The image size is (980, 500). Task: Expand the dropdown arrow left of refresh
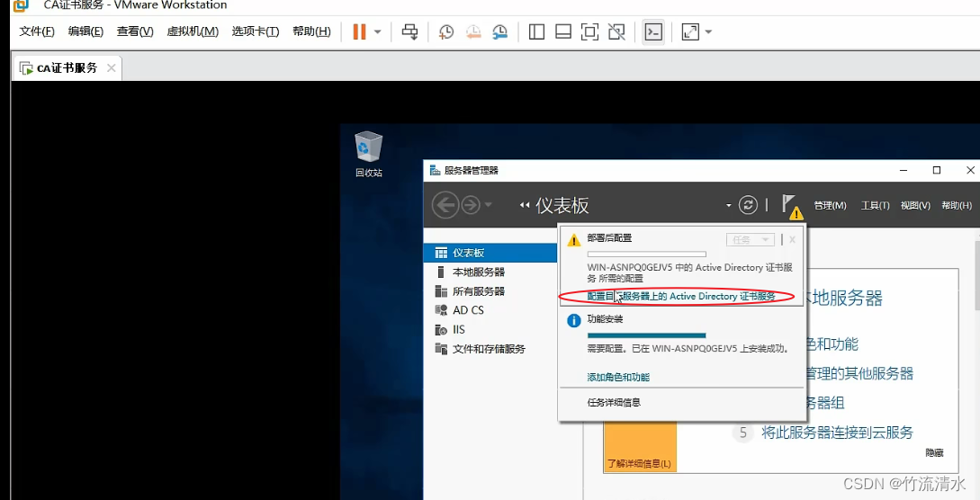coord(729,205)
